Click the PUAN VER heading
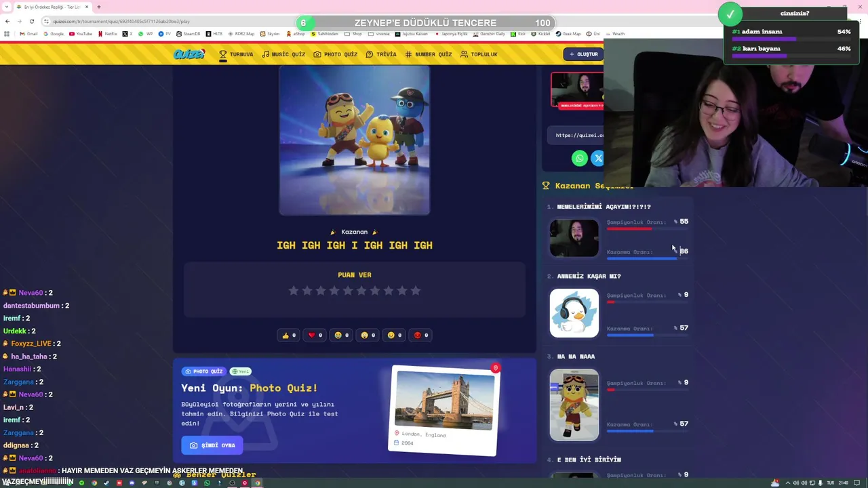868x488 pixels. (355, 275)
